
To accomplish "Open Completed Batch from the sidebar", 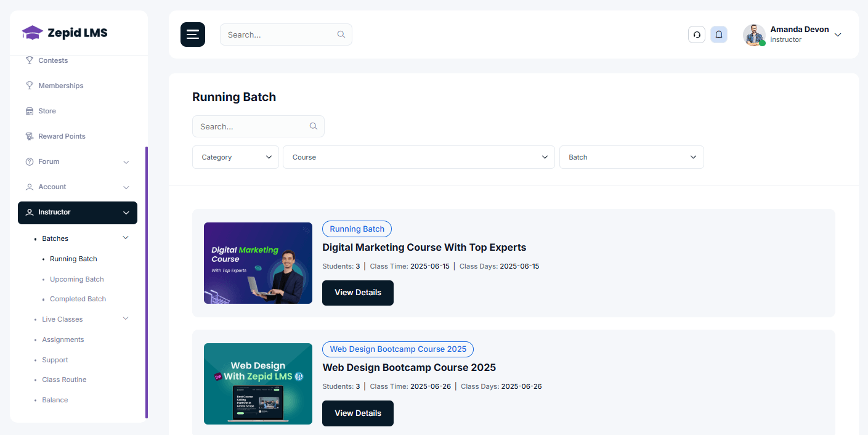I will [78, 298].
